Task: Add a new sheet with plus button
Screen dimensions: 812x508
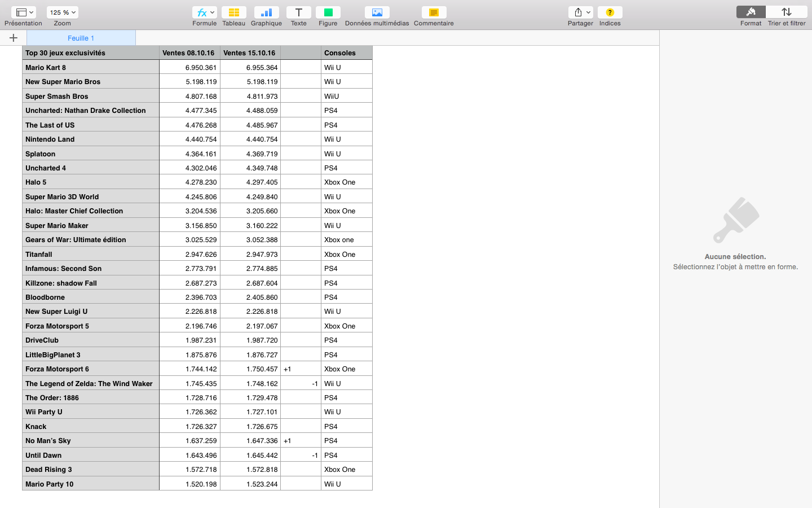Action: click(x=14, y=38)
